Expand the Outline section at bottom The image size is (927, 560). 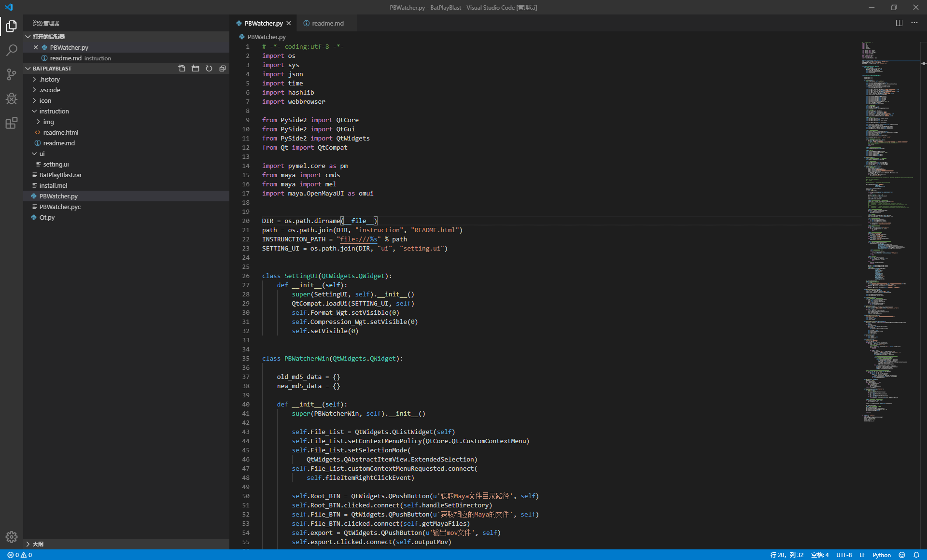pos(126,544)
